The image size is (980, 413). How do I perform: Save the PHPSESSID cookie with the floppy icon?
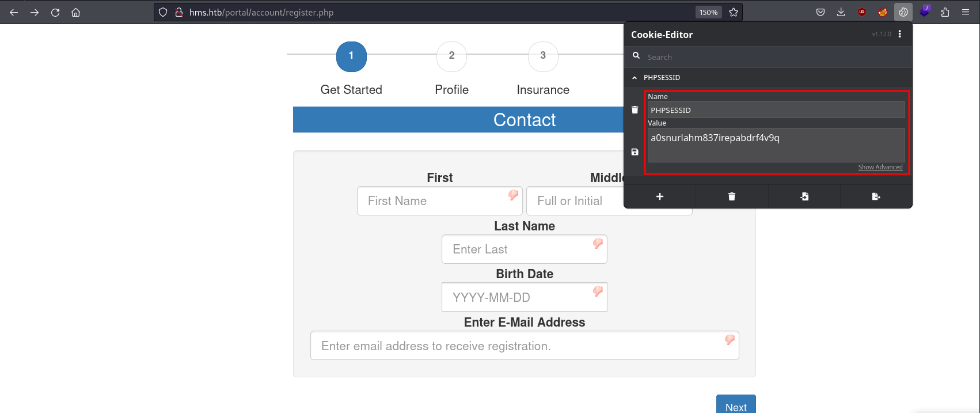[635, 152]
